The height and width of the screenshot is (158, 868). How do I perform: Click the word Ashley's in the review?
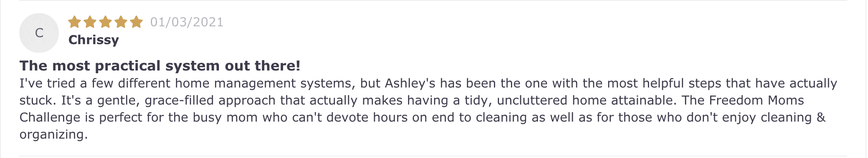410,84
